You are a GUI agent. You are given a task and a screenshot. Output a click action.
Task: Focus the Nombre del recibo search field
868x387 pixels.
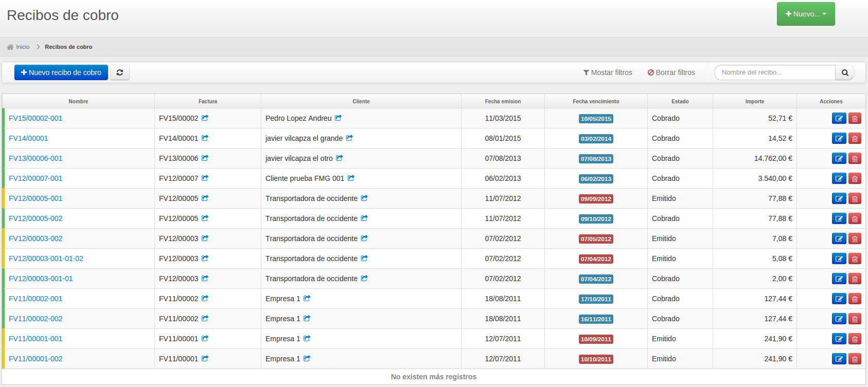pyautogui.click(x=775, y=72)
